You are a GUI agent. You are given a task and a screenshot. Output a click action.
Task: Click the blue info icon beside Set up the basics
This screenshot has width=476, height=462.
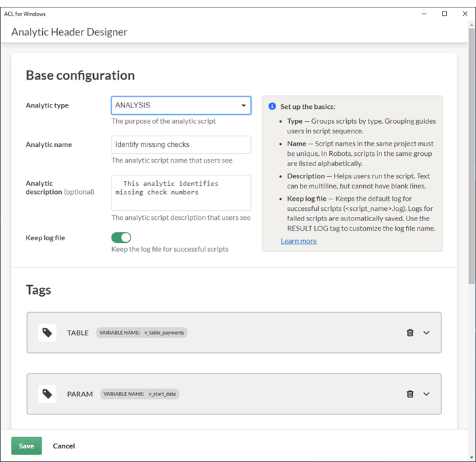272,107
